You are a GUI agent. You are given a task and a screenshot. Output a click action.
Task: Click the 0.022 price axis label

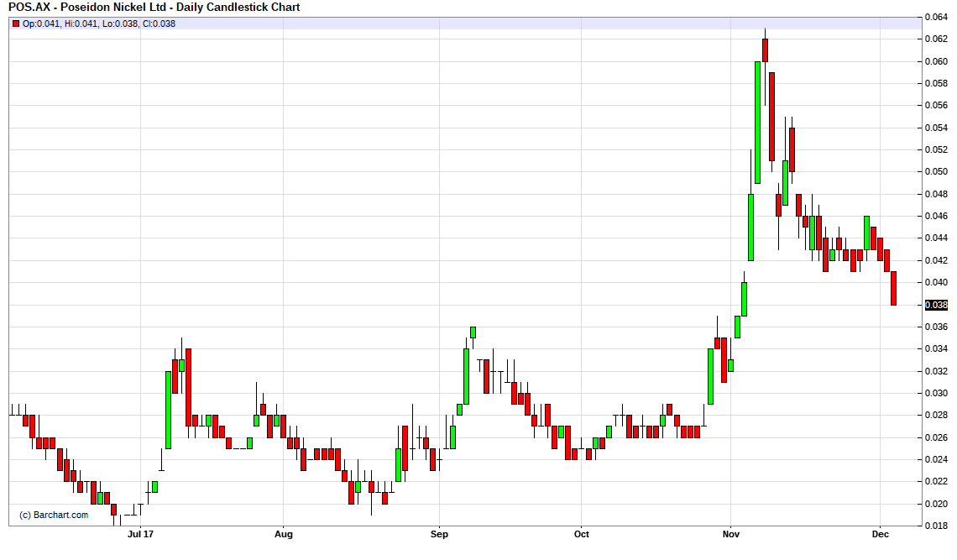(x=936, y=482)
